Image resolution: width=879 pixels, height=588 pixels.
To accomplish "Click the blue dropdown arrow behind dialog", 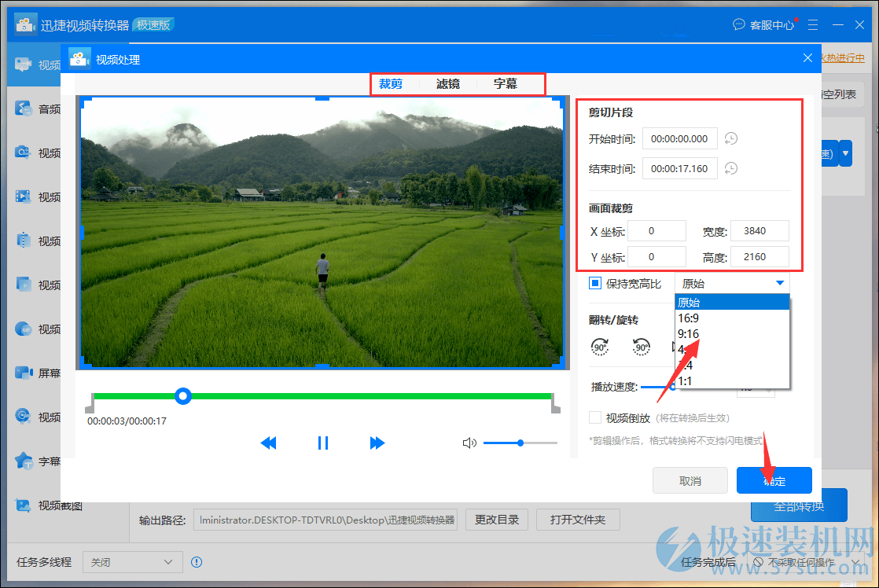I will (x=845, y=153).
